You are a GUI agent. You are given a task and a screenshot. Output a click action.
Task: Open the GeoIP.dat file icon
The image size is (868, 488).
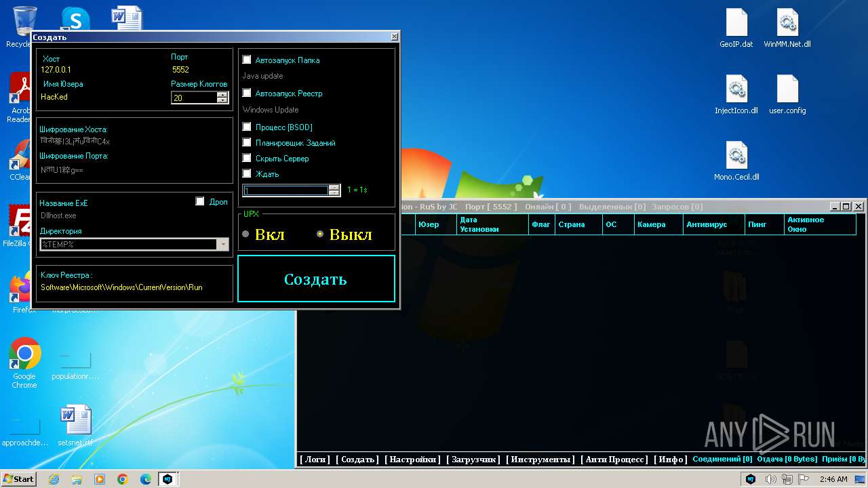736,28
